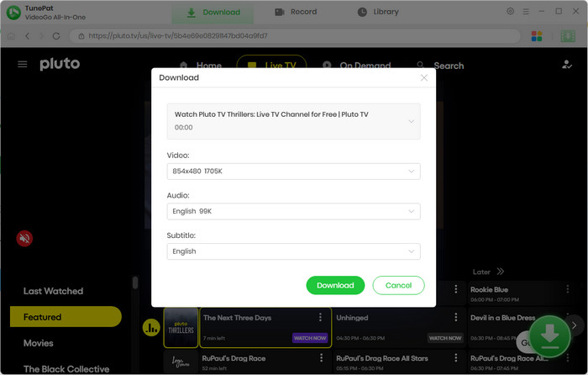Click the Cancel button in dialog
The height and width of the screenshot is (375, 588).
[399, 285]
